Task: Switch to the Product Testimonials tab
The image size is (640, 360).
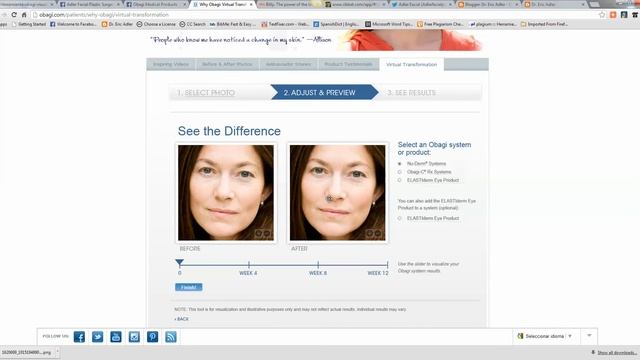Action: pyautogui.click(x=348, y=64)
